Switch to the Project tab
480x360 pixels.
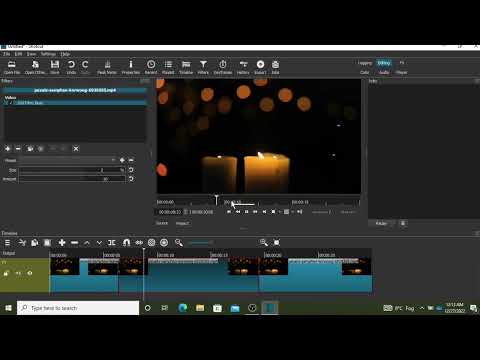pyautogui.click(x=182, y=223)
